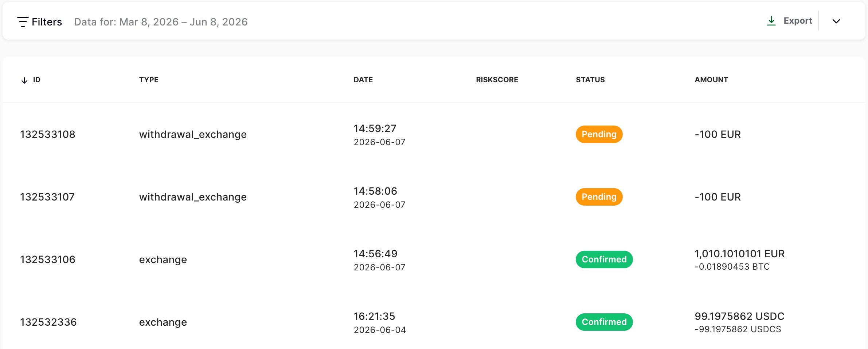Click date 2026-06-04 under 16:21:35
The image size is (868, 349).
(380, 330)
